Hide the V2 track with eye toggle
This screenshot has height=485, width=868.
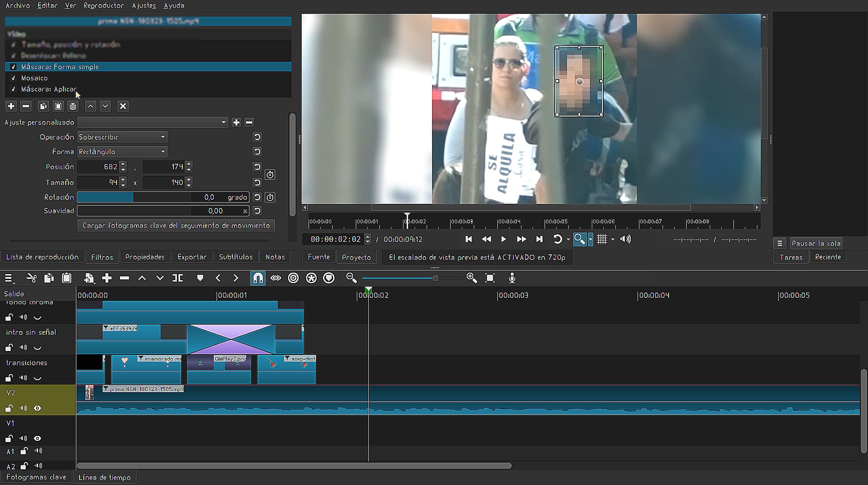(37, 408)
